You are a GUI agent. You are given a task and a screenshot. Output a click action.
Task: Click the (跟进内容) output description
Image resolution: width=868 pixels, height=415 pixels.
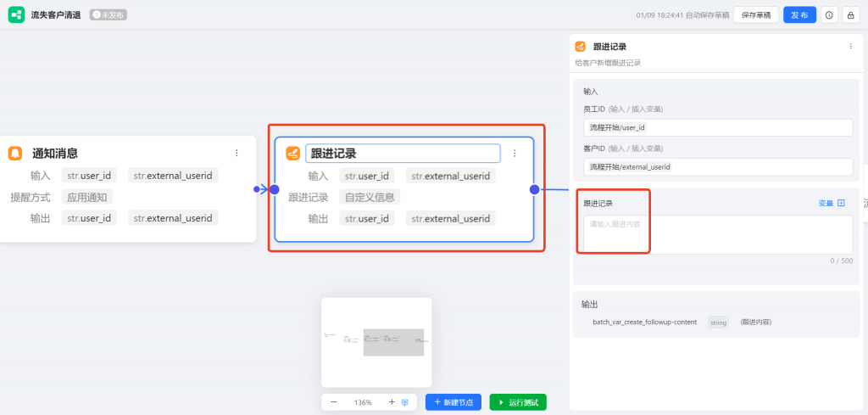tap(755, 322)
